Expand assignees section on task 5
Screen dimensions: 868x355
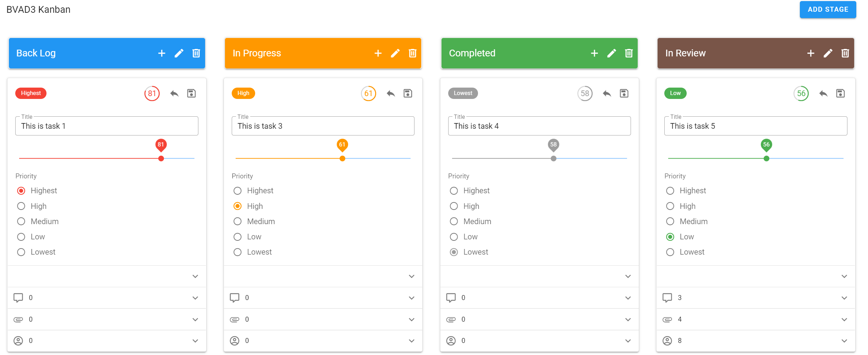click(x=844, y=341)
